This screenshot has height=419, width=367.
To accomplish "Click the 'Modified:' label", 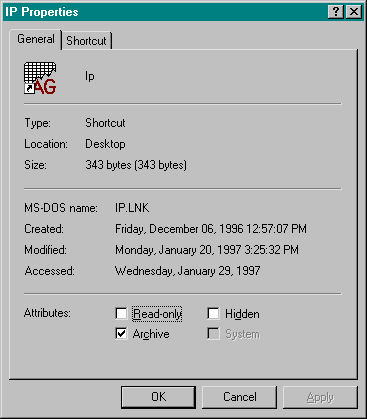I will [45, 250].
